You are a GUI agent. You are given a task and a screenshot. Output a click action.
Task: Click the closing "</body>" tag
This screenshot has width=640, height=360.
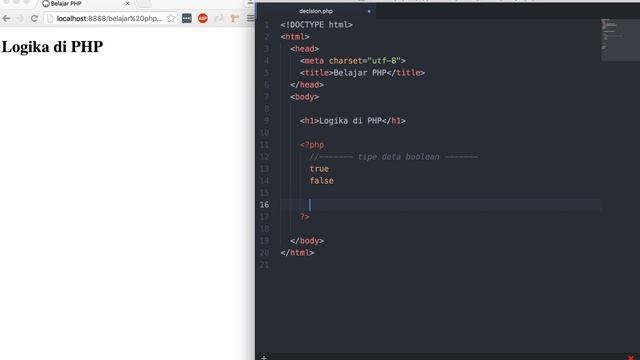click(307, 241)
